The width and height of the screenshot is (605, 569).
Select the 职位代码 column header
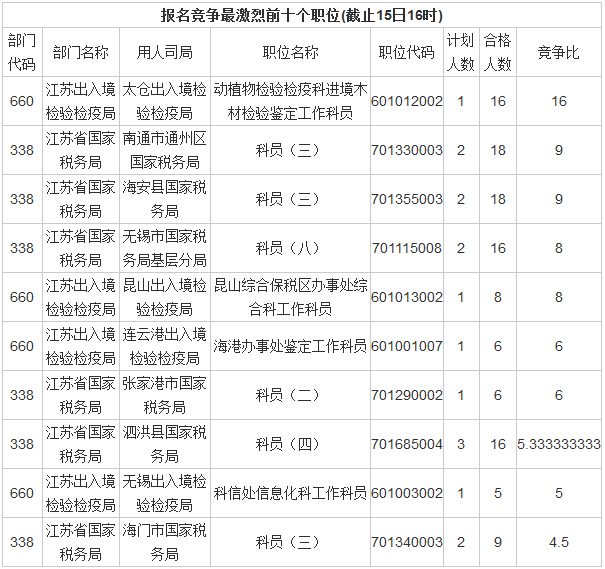pos(407,52)
